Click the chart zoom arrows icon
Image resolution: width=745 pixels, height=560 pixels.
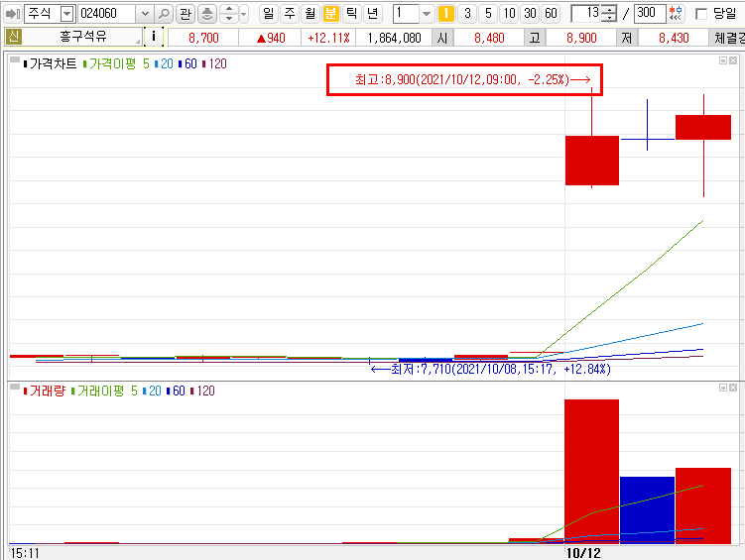(x=676, y=13)
